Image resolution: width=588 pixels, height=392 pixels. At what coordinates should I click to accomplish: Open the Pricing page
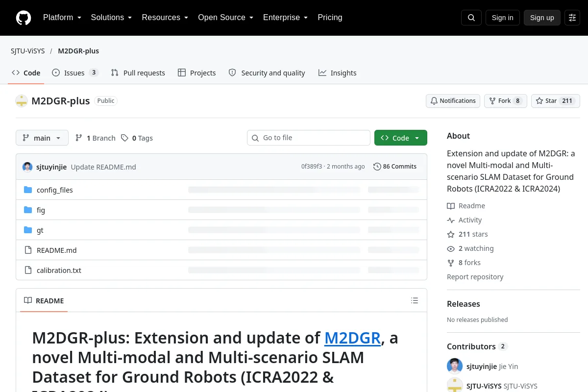(x=330, y=18)
